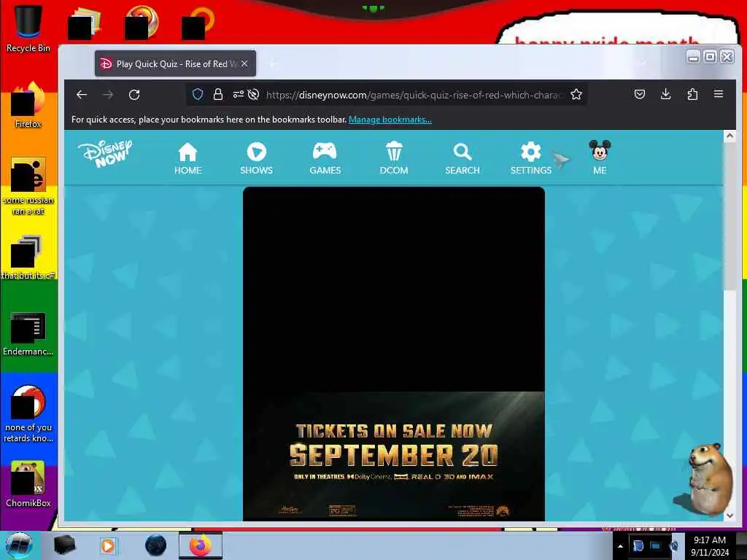Select the Play Quick Quiz tab
Screen dimensions: 747x560
tap(175, 63)
